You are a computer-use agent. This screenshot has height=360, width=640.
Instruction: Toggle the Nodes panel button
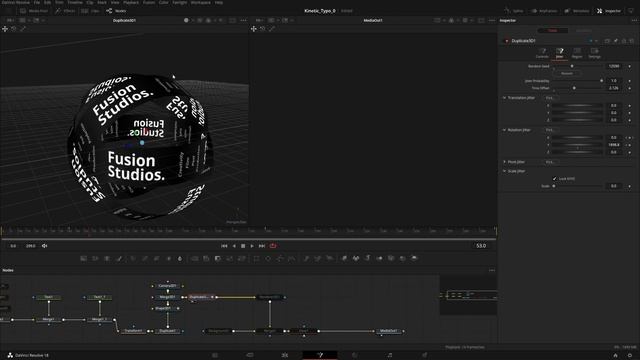click(x=116, y=11)
